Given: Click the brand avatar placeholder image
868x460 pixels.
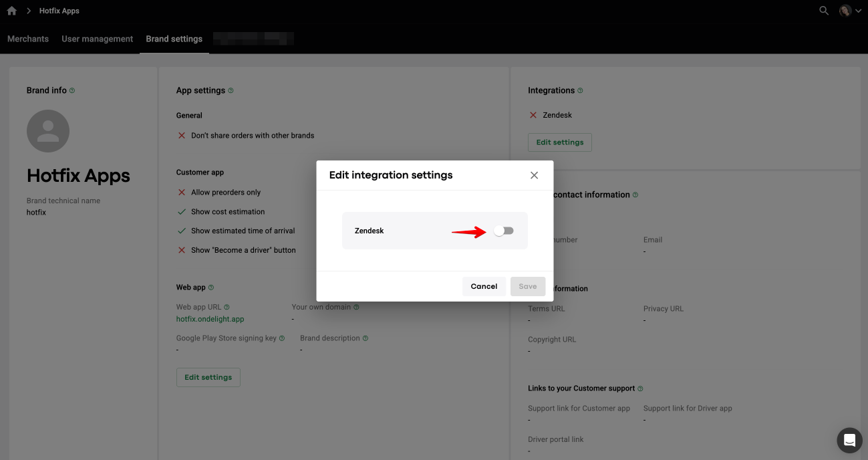Looking at the screenshot, I should pos(48,131).
